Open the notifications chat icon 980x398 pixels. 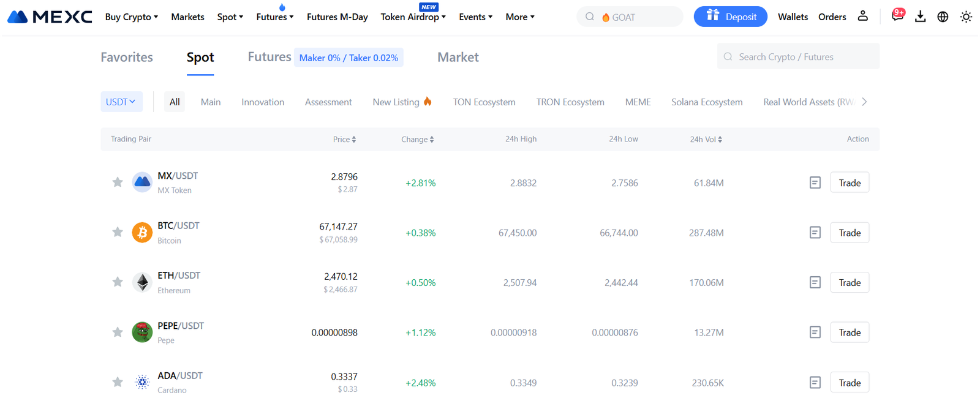click(897, 17)
